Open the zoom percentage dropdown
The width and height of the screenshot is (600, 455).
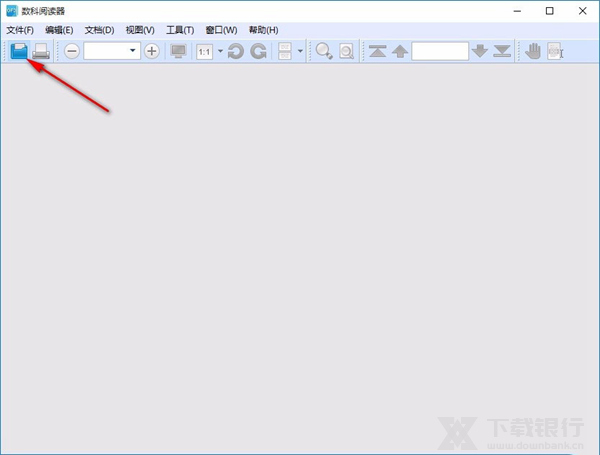point(133,51)
